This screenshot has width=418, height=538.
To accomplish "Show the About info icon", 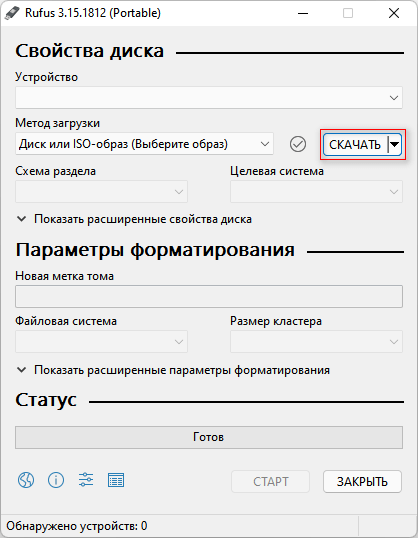I will click(x=56, y=480).
